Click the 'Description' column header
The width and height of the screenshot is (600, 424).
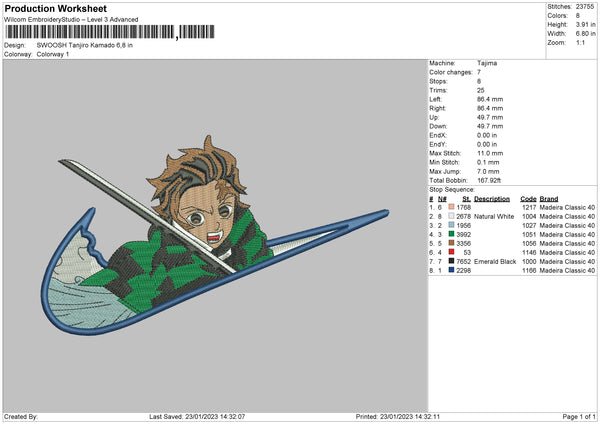pos(492,199)
